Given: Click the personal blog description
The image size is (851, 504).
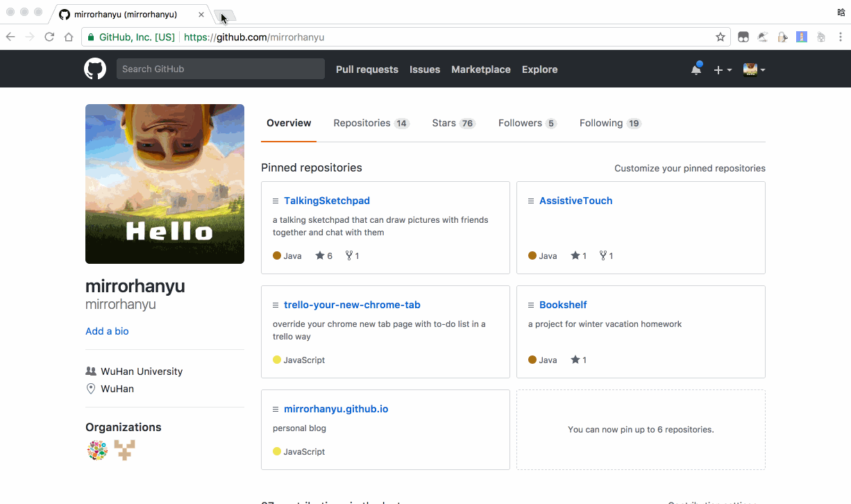Looking at the screenshot, I should (x=299, y=428).
